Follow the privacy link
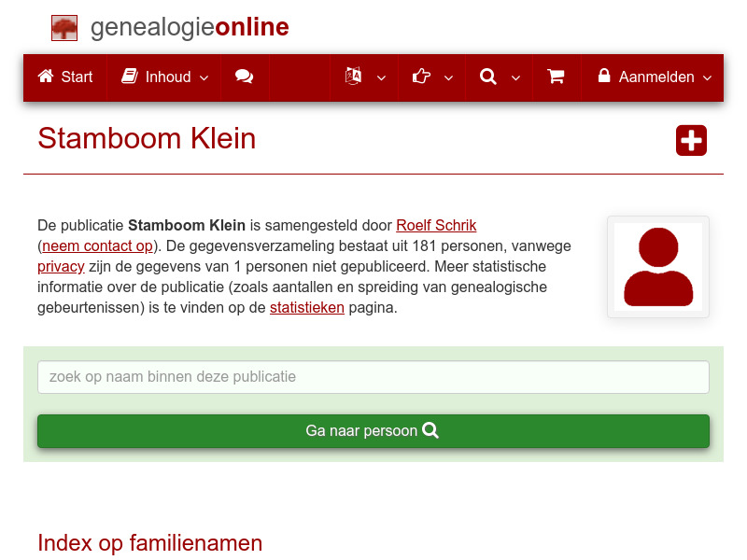 [61, 266]
